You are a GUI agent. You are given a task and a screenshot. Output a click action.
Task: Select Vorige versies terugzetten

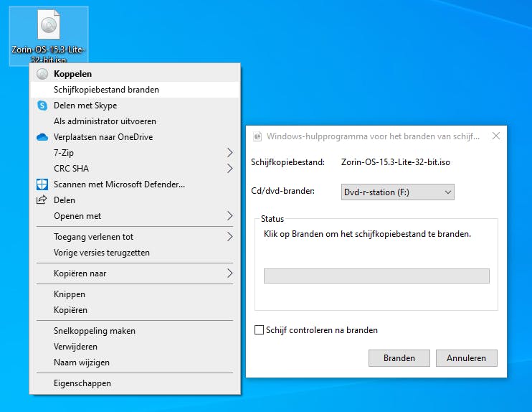tap(135, 253)
